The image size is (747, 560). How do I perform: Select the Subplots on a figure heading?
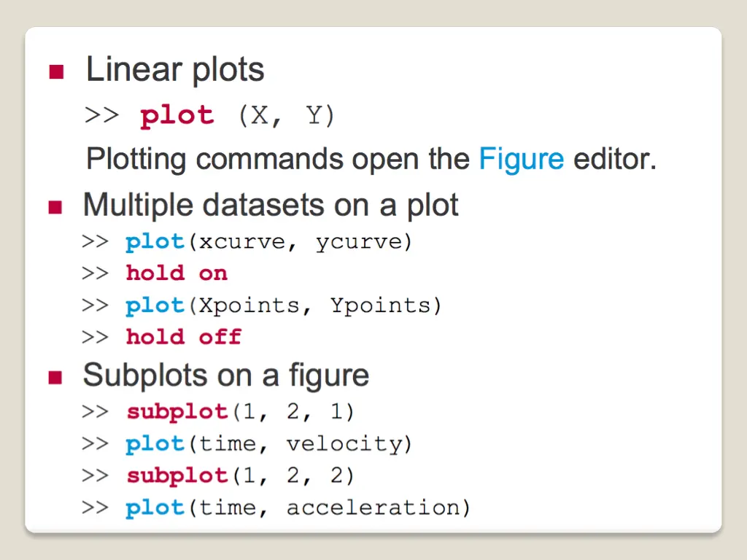tap(226, 376)
